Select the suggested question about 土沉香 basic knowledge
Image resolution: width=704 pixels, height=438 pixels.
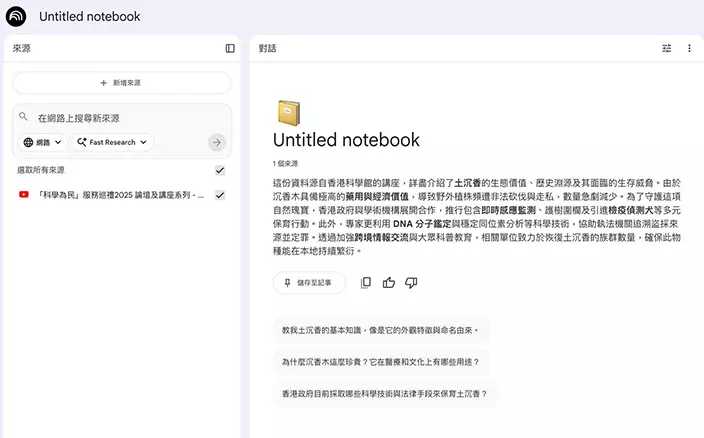click(x=381, y=330)
